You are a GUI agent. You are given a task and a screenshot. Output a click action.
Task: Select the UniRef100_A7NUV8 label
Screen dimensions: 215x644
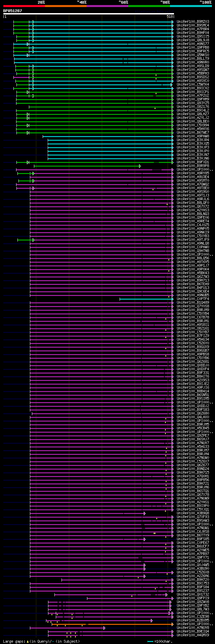[x=193, y=628]
